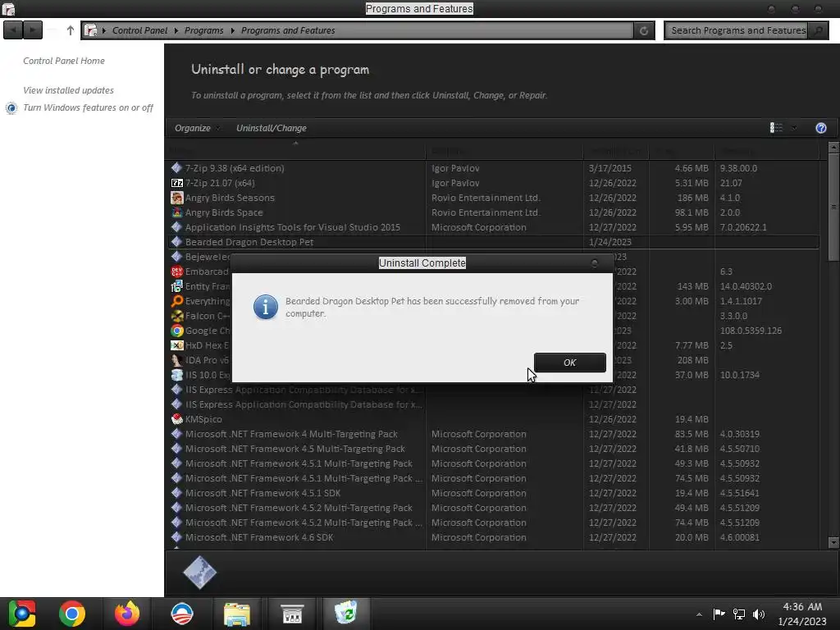
Task: Click the HxD Hex Editor icon
Action: coord(177,345)
